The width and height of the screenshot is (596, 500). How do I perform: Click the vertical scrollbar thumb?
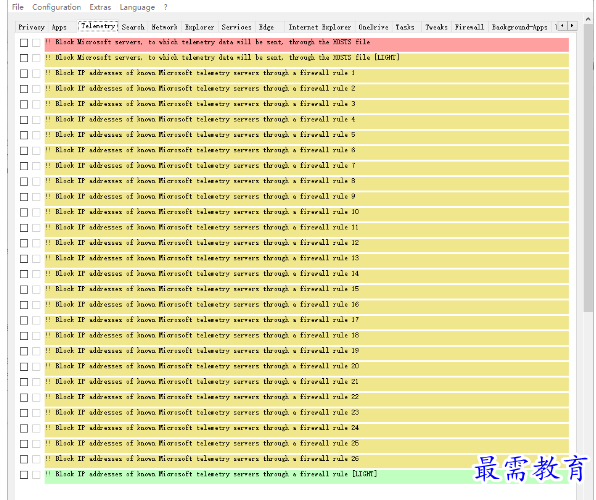588,167
